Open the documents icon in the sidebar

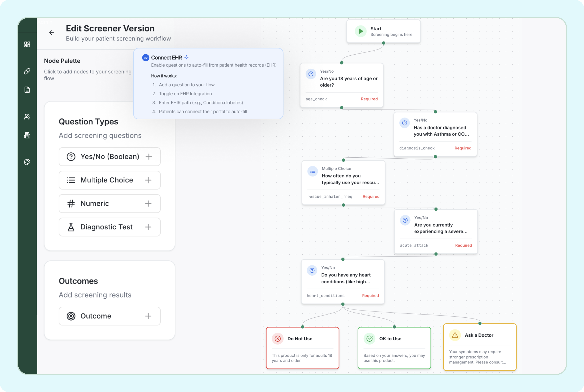[x=27, y=90]
